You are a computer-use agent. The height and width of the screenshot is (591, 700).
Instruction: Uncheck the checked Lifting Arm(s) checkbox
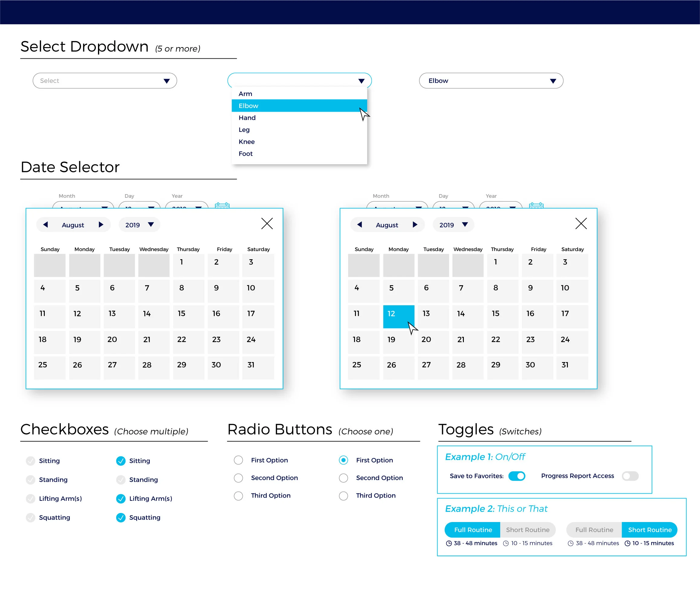(121, 498)
